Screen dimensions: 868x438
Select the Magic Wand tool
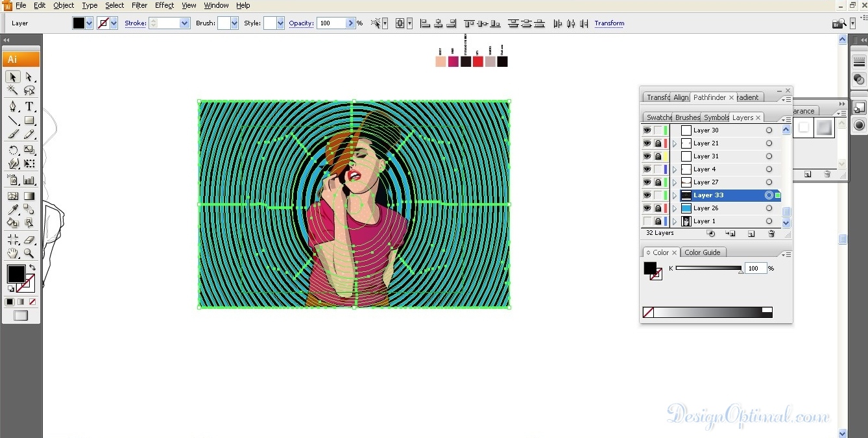pyautogui.click(x=12, y=90)
